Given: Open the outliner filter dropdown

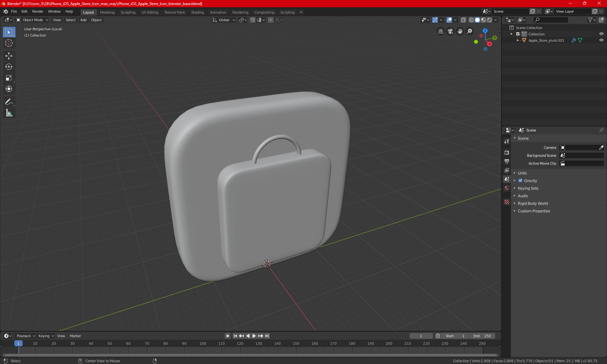Looking at the screenshot, I should point(592,20).
